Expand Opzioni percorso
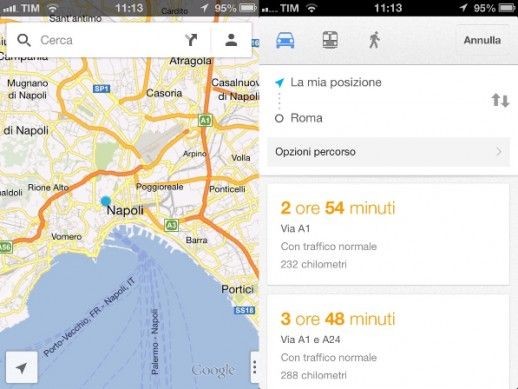The width and height of the screenshot is (518, 389). (x=389, y=152)
